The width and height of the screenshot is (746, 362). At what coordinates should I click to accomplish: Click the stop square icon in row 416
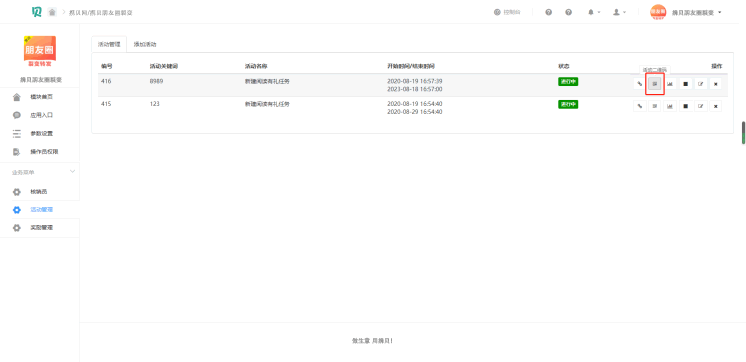685,84
